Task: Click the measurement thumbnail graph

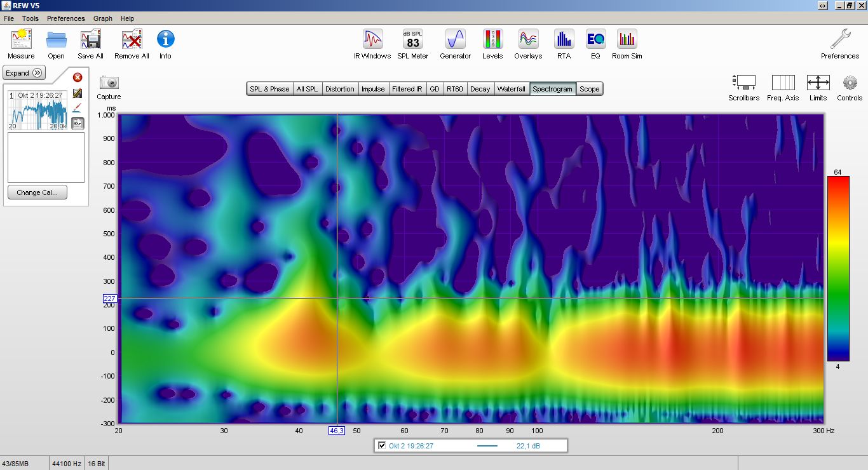Action: click(x=37, y=111)
